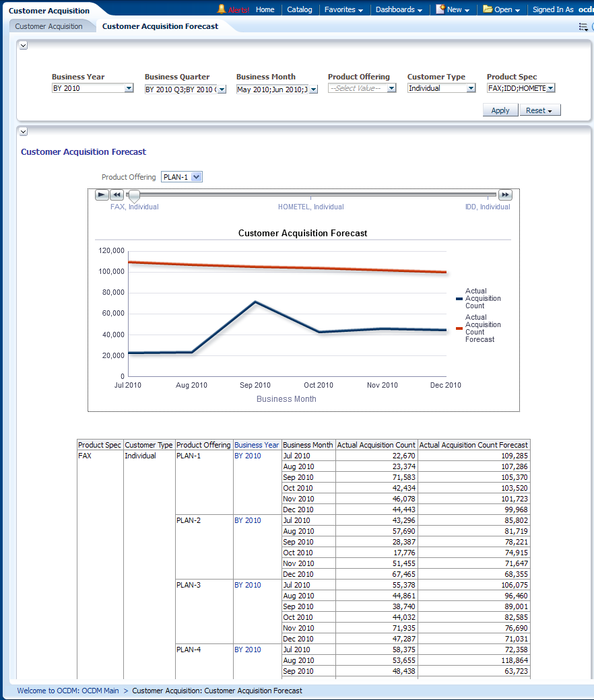
Task: Click the Alerts bell icon
Action: click(x=221, y=9)
